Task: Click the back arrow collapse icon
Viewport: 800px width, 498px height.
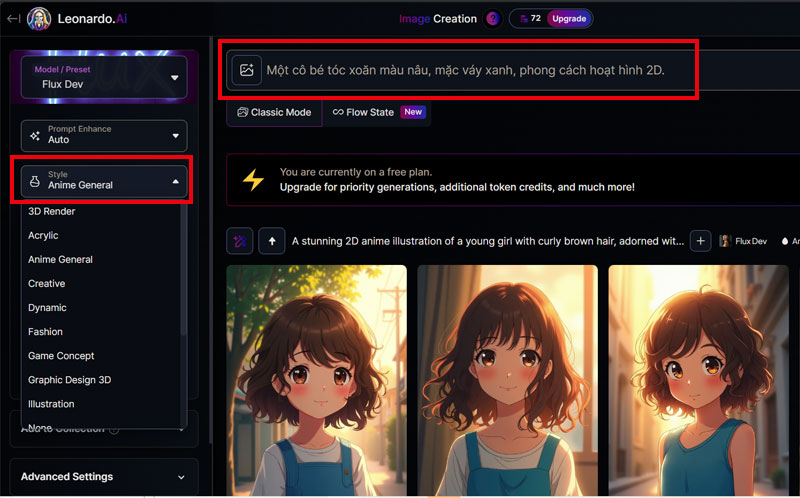Action: click(13, 19)
